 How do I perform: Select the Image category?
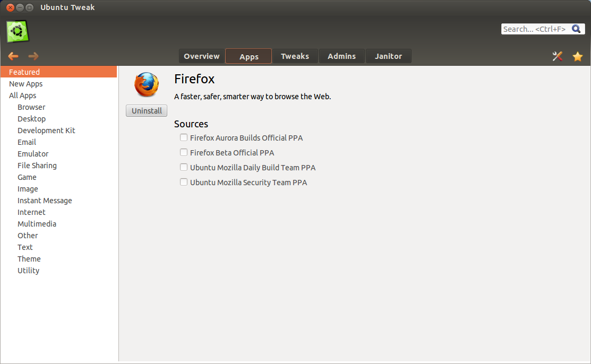click(59, 189)
